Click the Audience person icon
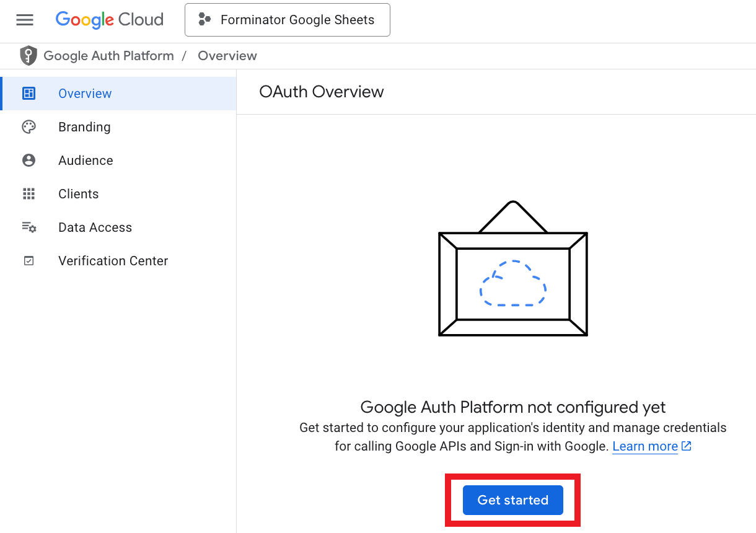The width and height of the screenshot is (756, 533). (29, 161)
